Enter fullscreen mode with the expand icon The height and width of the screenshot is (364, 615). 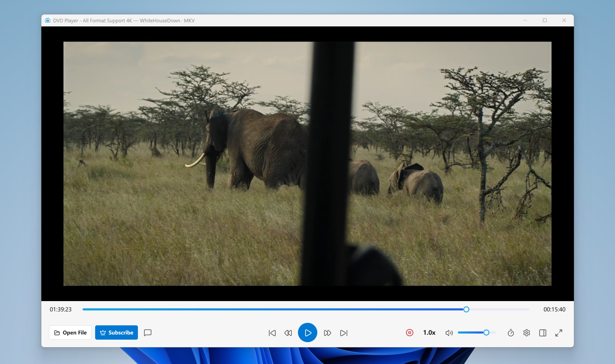tap(559, 333)
